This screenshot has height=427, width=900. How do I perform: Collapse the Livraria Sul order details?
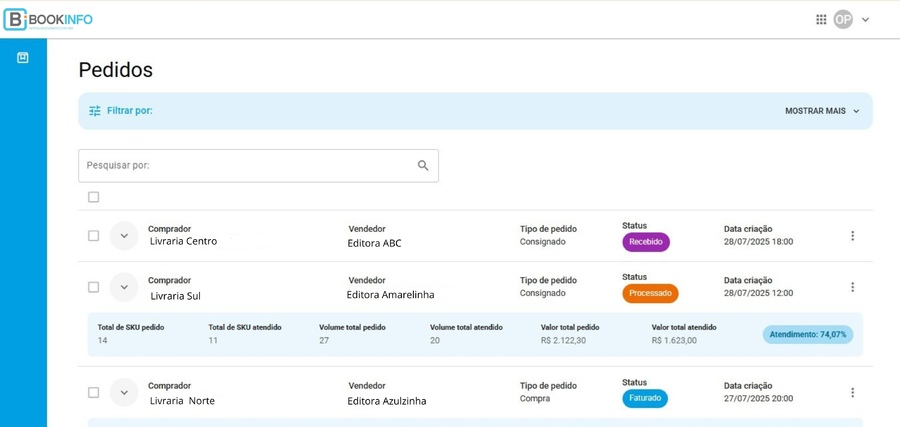tap(124, 287)
